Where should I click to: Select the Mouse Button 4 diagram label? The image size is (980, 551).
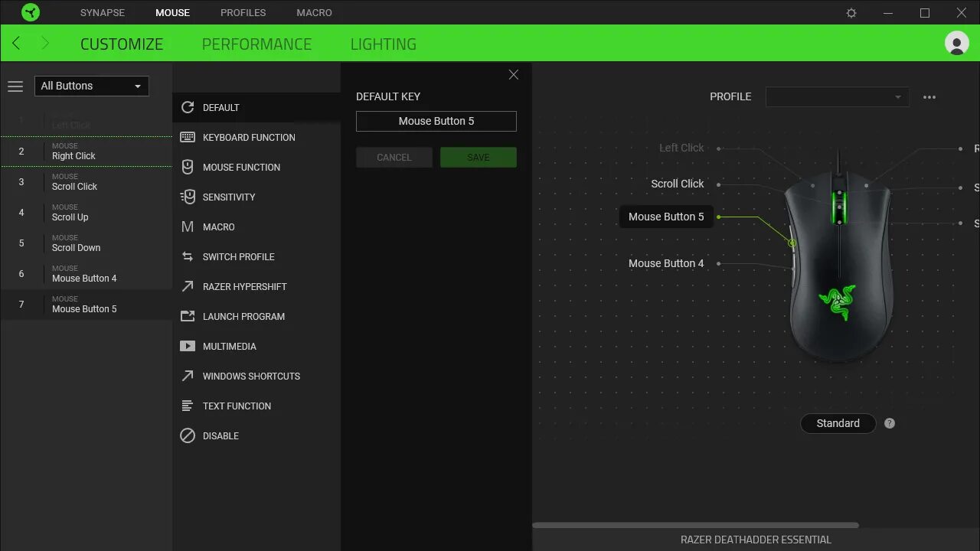(x=666, y=263)
